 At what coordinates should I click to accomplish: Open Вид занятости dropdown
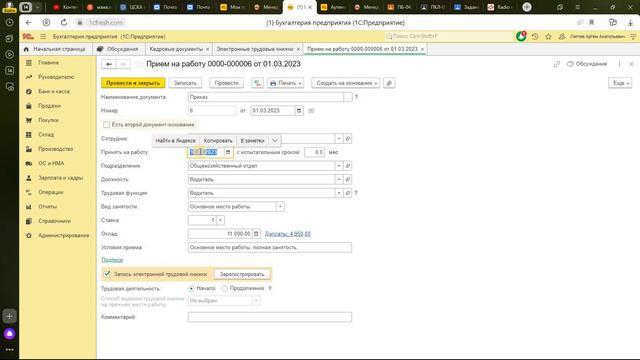coord(280,207)
